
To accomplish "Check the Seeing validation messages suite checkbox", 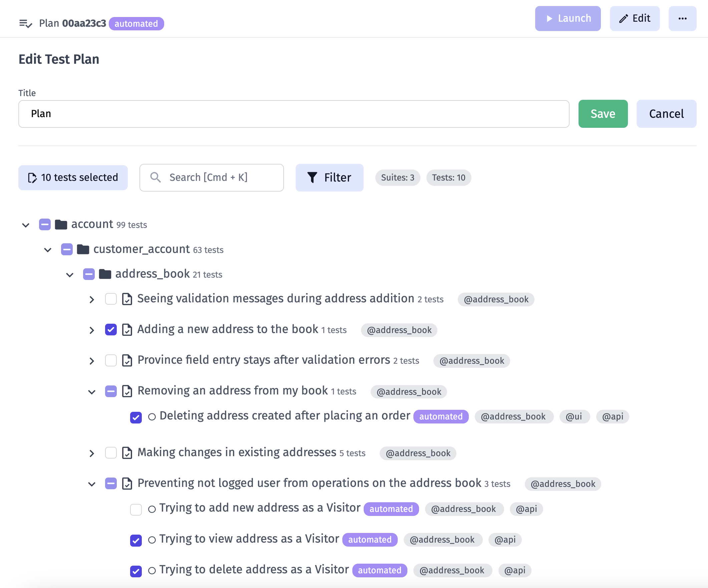I will (111, 299).
